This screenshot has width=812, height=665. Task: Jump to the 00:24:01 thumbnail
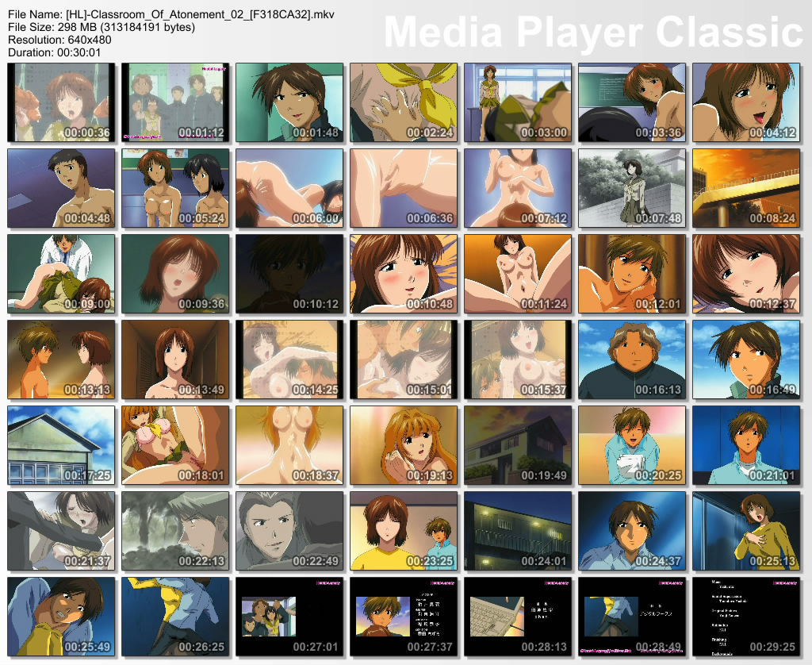point(518,531)
